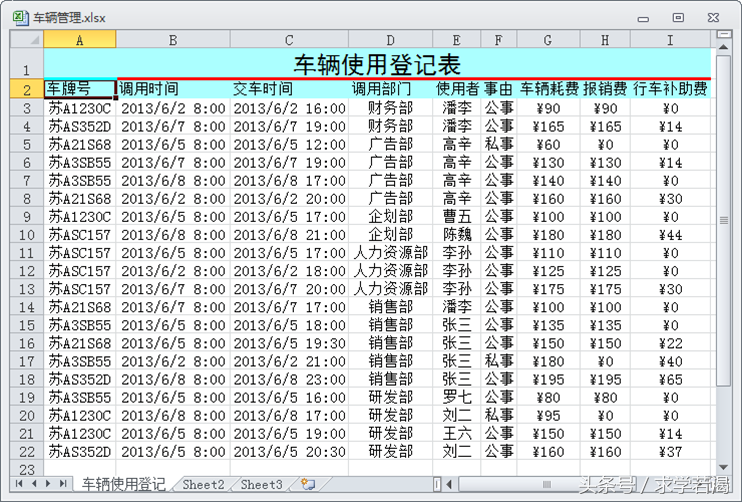742x502 pixels.
Task: Go to previous sheet navigation arrow
Action: point(34,484)
